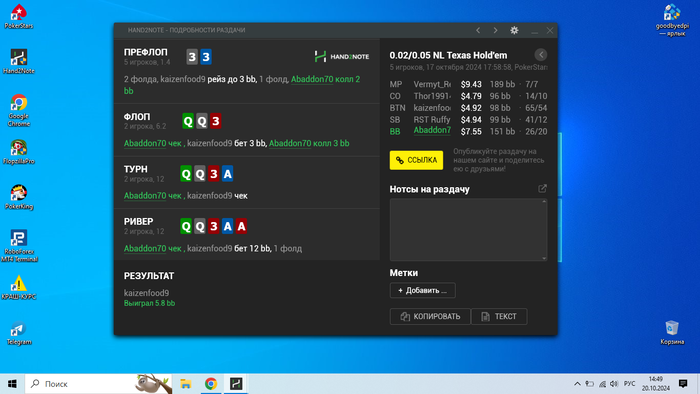Open volume control in system tray
700x394 pixels.
pos(614,384)
